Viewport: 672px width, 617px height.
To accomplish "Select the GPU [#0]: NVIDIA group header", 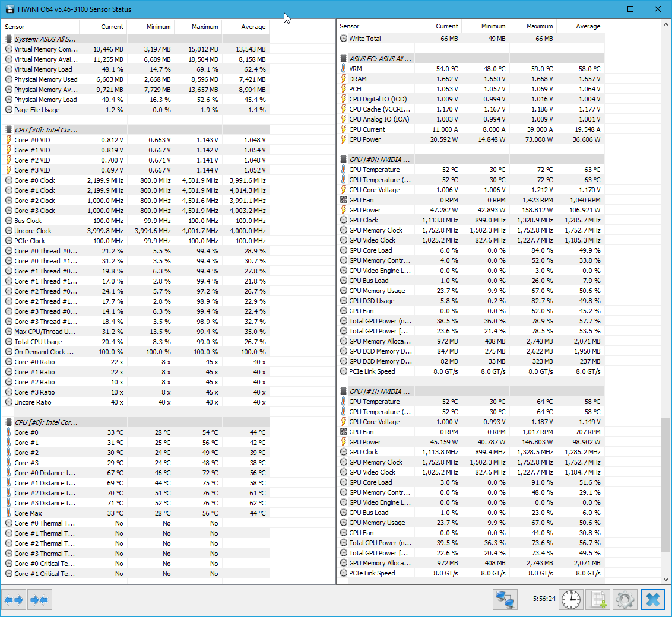I will pyautogui.click(x=379, y=160).
